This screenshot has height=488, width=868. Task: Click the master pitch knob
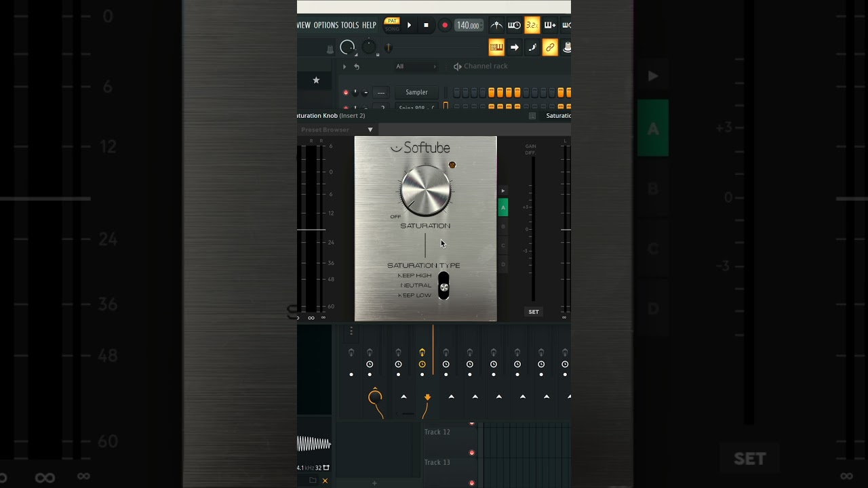tap(369, 47)
